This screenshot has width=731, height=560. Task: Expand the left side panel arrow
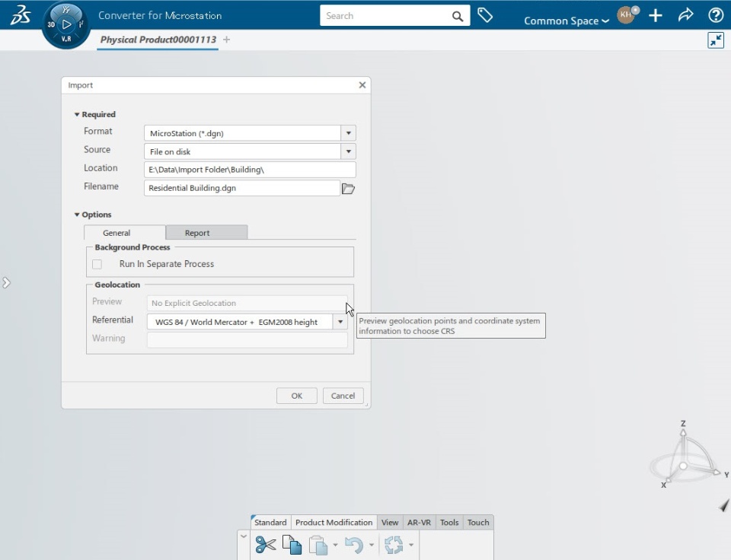(6, 283)
